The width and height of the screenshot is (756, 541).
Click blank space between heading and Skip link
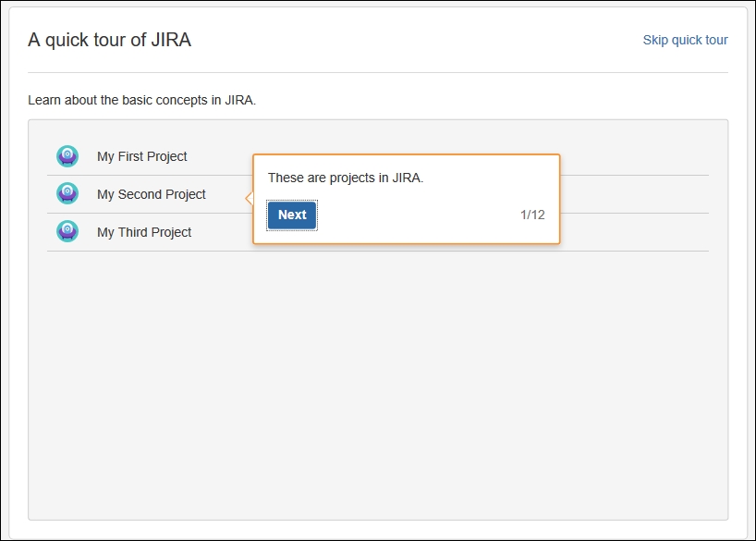click(417, 40)
